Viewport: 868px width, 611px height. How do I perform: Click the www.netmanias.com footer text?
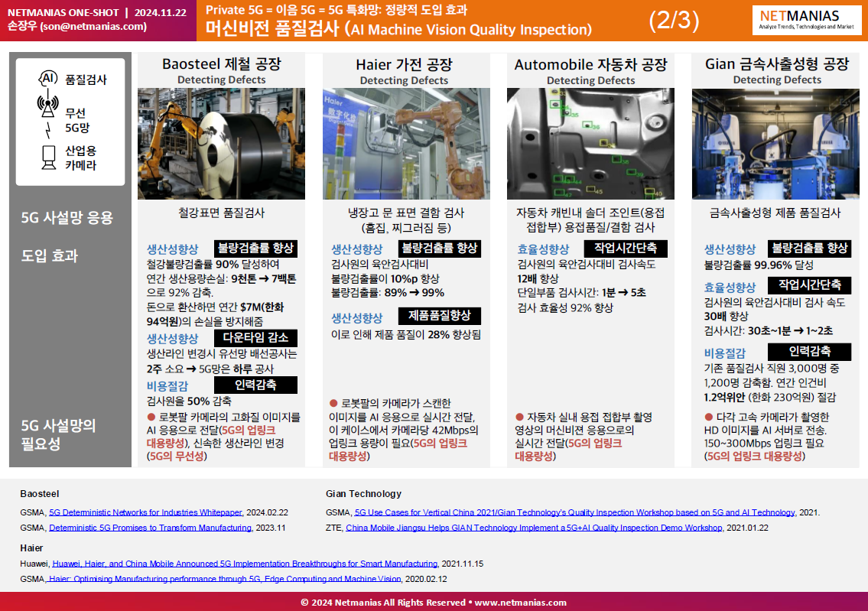pos(520,603)
